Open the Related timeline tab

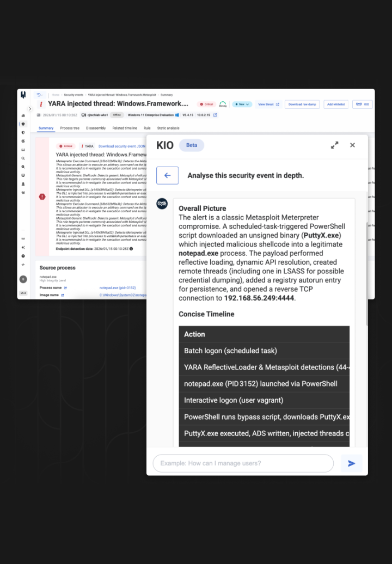point(125,128)
